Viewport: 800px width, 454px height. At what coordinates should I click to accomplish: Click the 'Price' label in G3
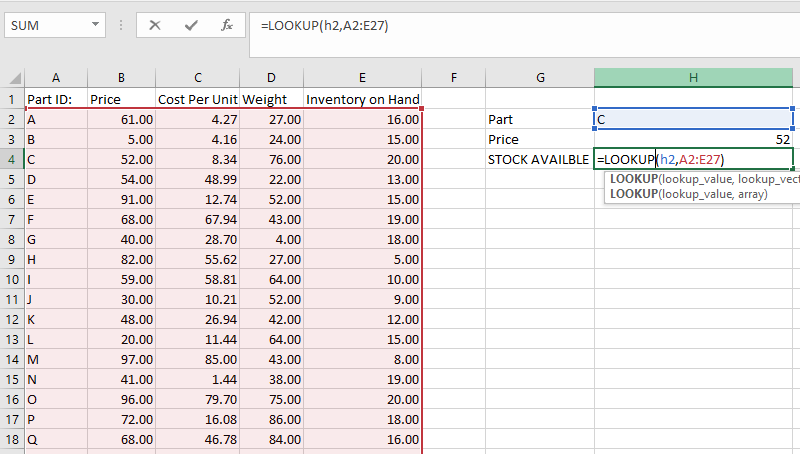(540, 139)
